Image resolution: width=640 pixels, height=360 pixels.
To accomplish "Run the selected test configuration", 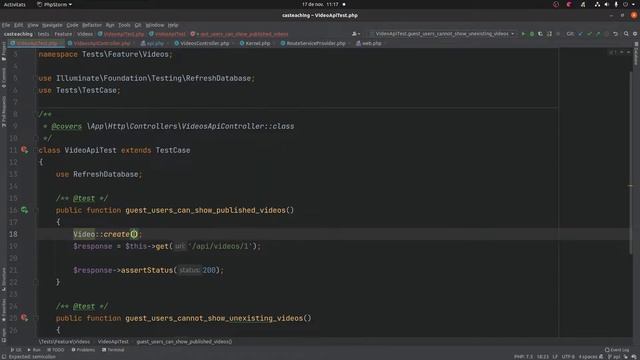I will coord(523,34).
